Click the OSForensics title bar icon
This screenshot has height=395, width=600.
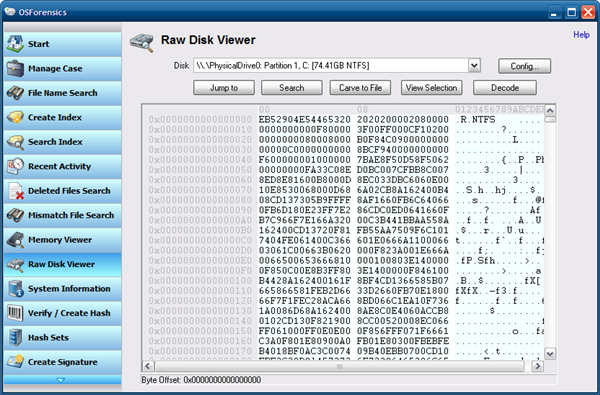tap(10, 11)
